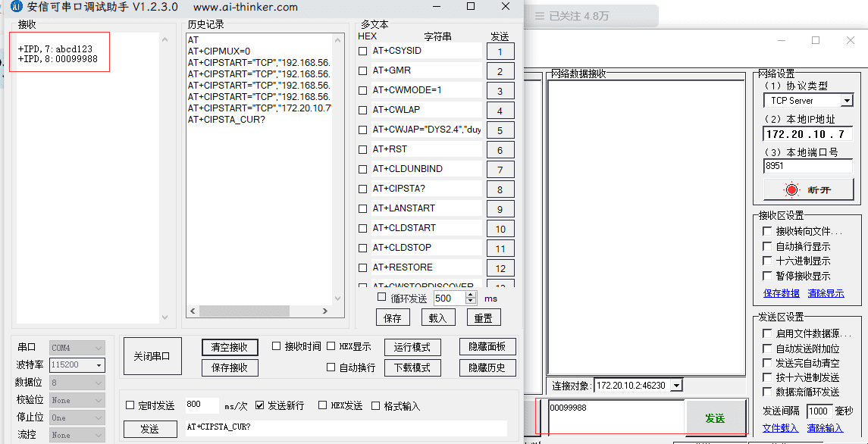Viewport: 868px width, 444px height.
Task: Open the 波特率 baud rate 115200 dropdown
Action: click(99, 365)
